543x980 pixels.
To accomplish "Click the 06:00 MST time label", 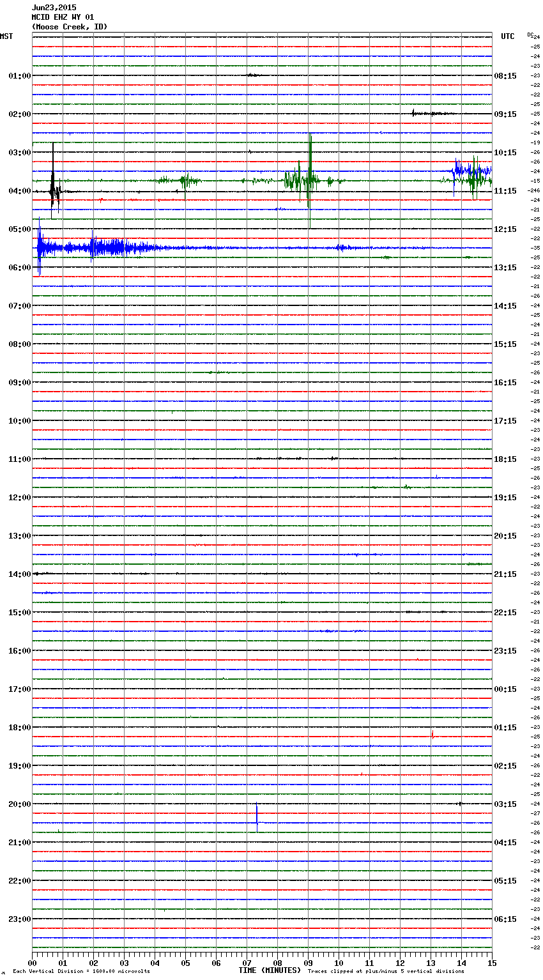I will coord(20,268).
